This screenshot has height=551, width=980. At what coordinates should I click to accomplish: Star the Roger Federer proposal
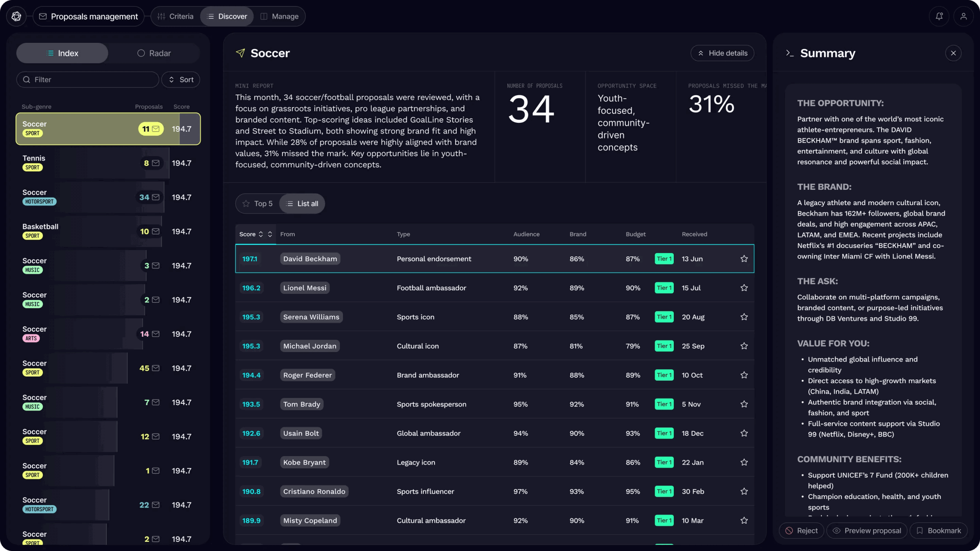coord(744,375)
